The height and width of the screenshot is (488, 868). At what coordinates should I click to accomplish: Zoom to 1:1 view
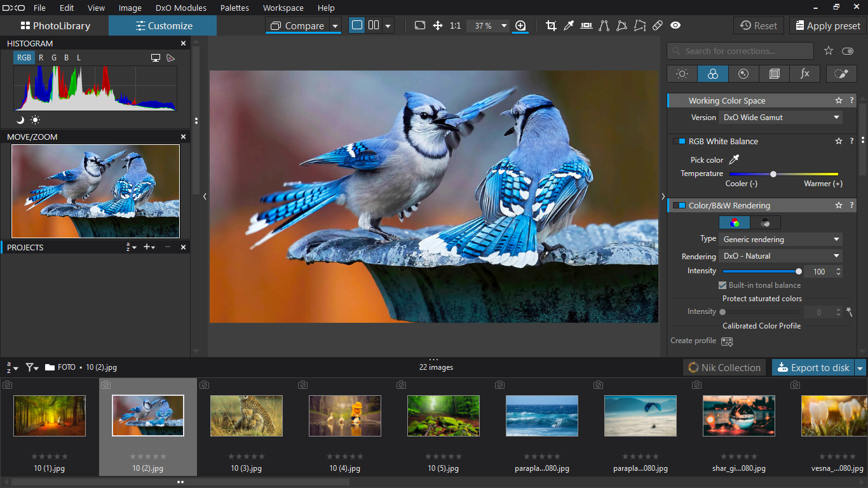point(456,25)
